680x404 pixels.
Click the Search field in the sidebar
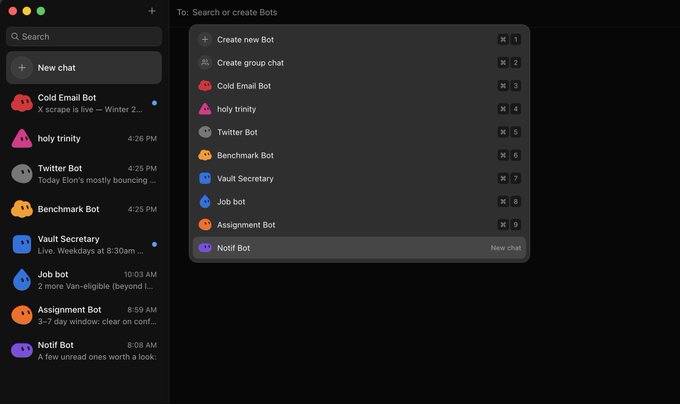pyautogui.click(x=84, y=36)
